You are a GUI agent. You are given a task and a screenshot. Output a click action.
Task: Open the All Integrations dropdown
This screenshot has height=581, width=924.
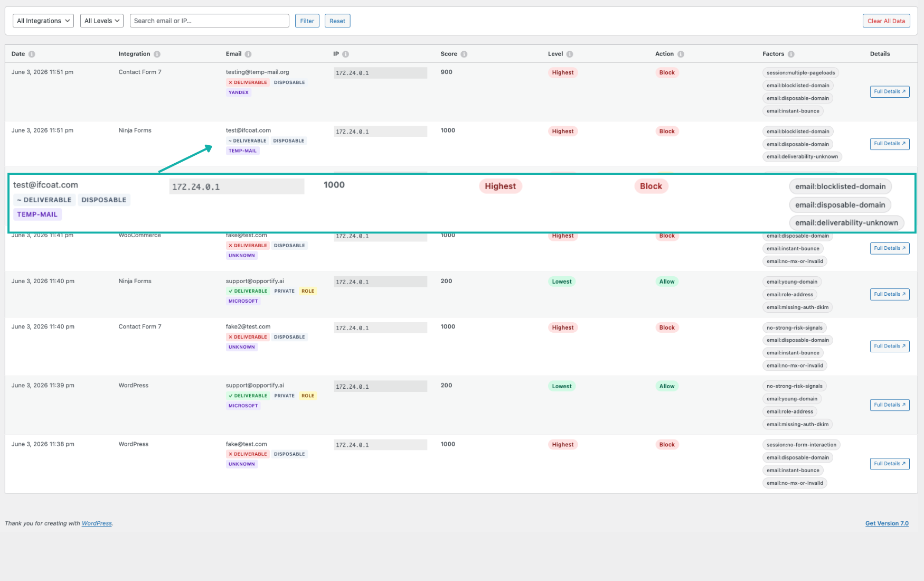point(43,21)
